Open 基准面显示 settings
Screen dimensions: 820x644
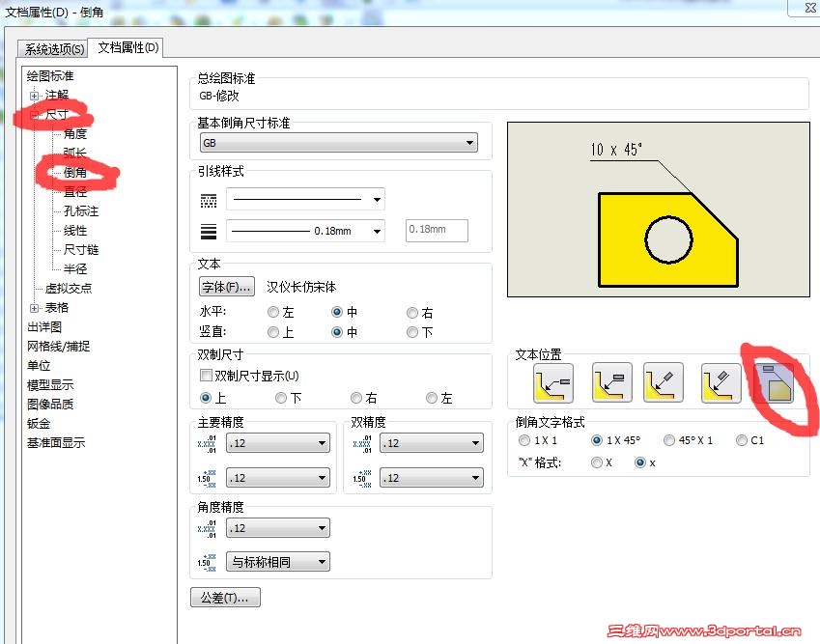coord(56,443)
